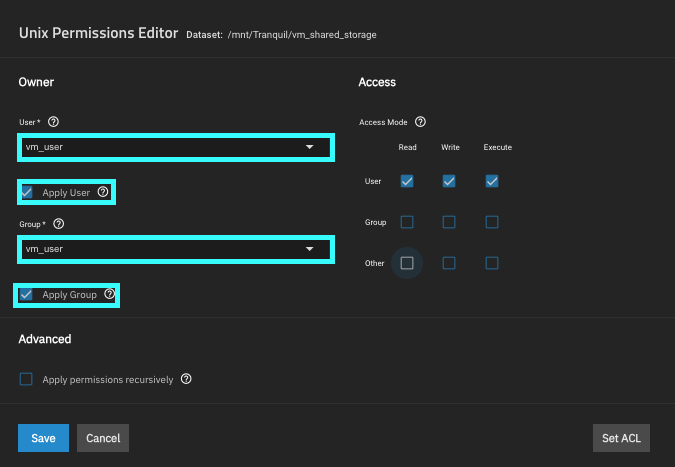Disable User Write permission
The image size is (675, 467).
[x=449, y=181]
